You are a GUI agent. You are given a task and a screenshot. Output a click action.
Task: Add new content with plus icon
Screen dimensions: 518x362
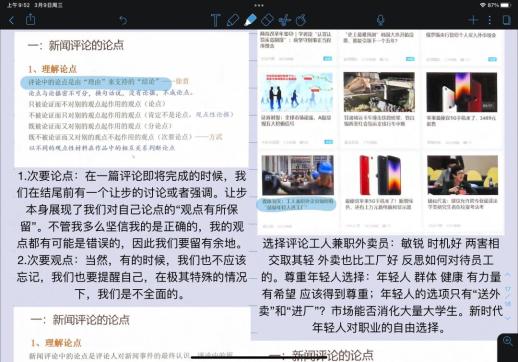click(473, 20)
